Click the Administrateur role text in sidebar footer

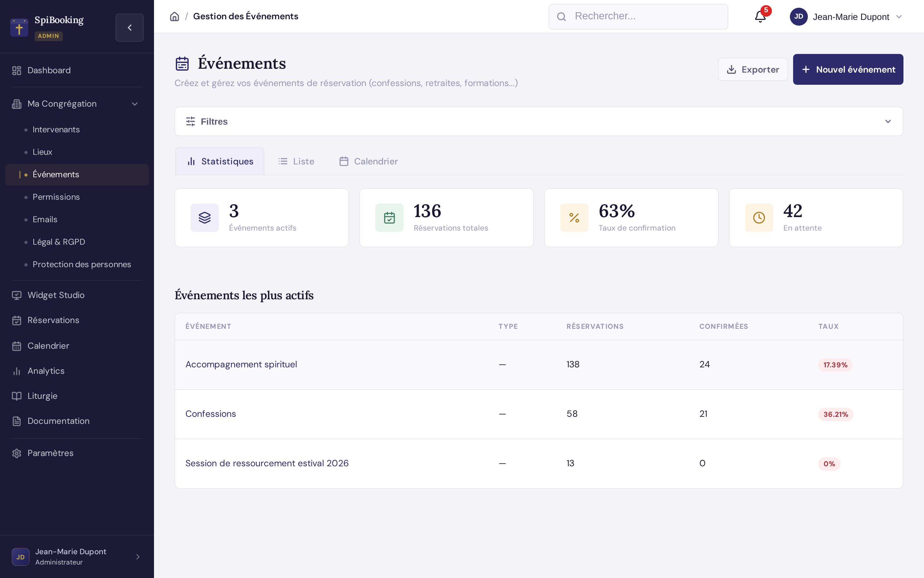59,562
